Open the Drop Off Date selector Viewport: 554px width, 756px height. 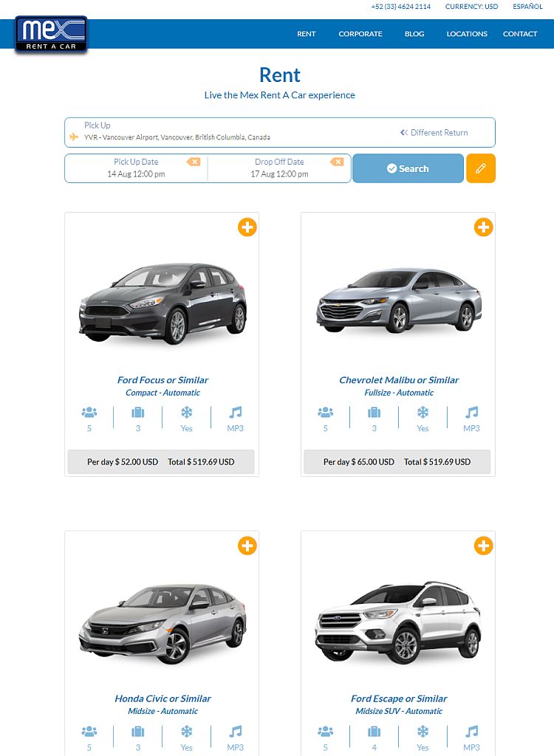pyautogui.click(x=279, y=168)
